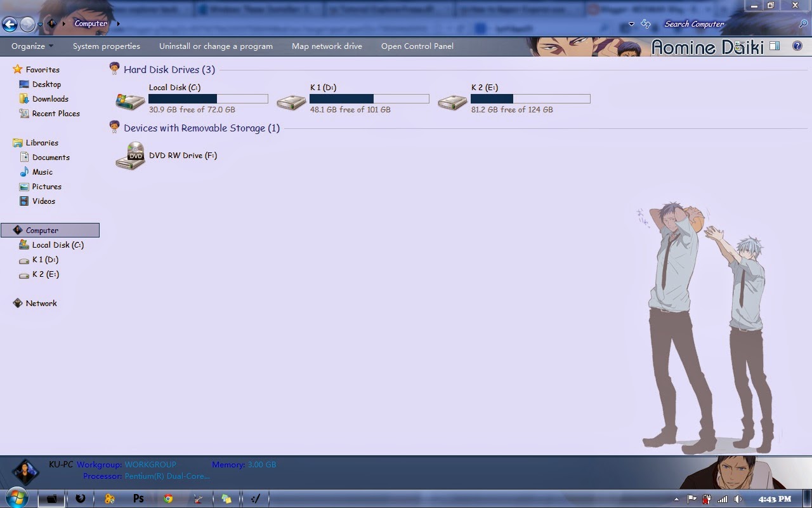Click WORKGROUP value in details pane
This screenshot has height=508, width=812.
tap(150, 465)
